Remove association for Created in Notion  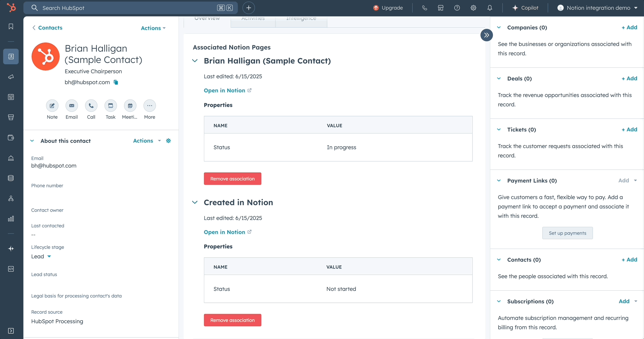coord(232,320)
